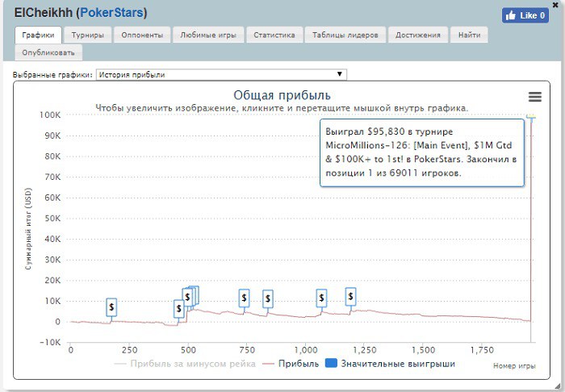Open the chart hamburger menu icon
The image size is (565, 392).
pos(534,97)
